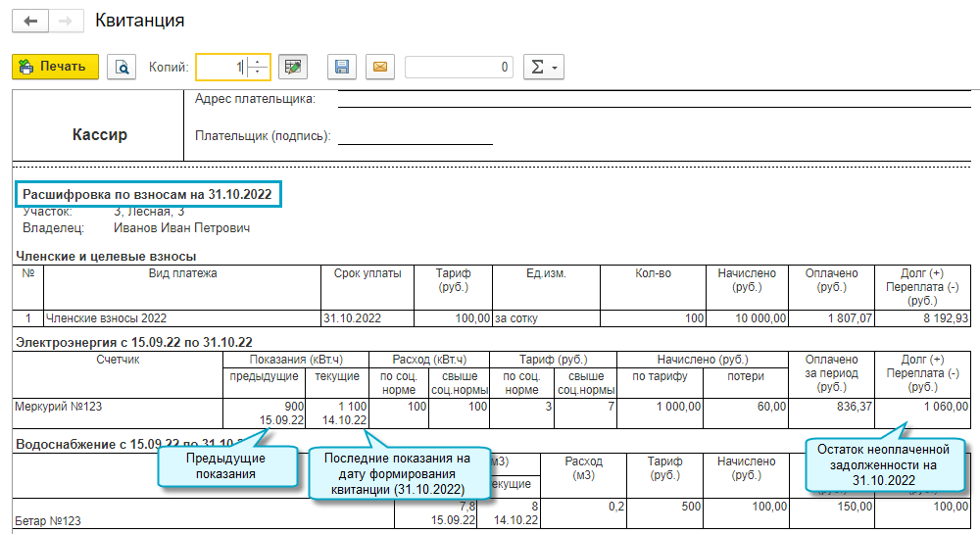The width and height of the screenshot is (980, 534).
Task: Click the forward navigation arrow
Action: click(x=66, y=21)
